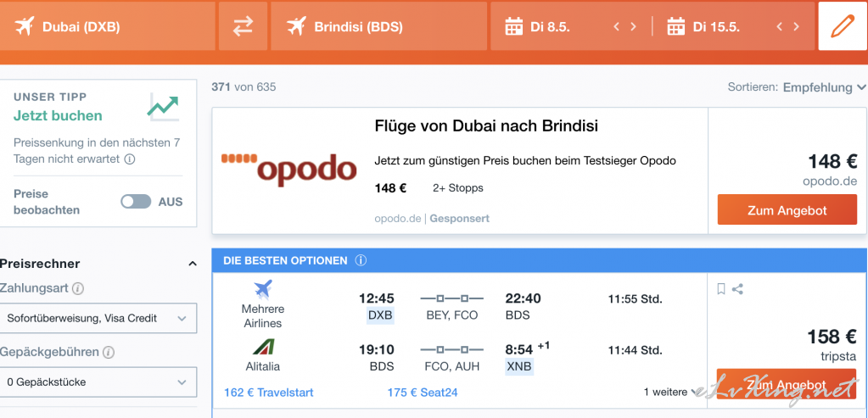Open the 175 € Seat24 offer link

coord(423,393)
